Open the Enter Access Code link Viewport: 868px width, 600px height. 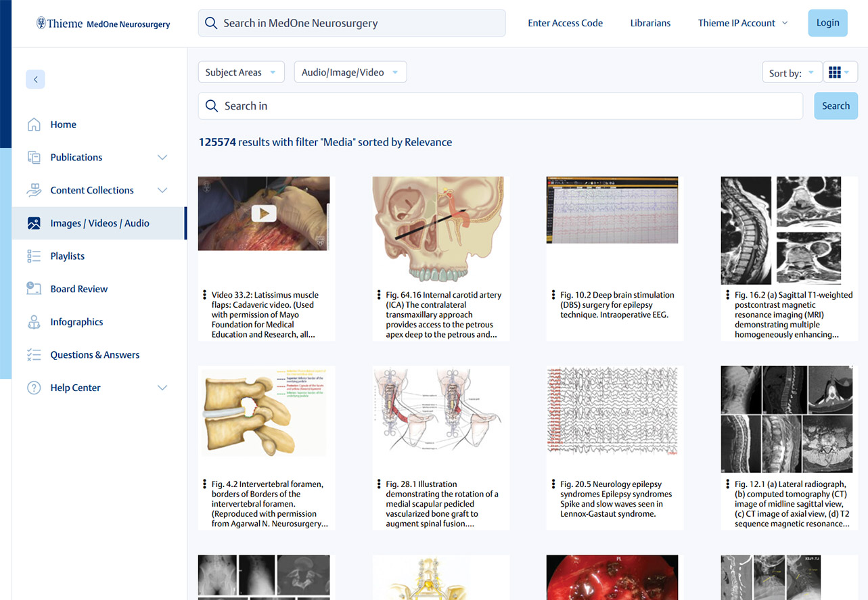pyautogui.click(x=565, y=23)
